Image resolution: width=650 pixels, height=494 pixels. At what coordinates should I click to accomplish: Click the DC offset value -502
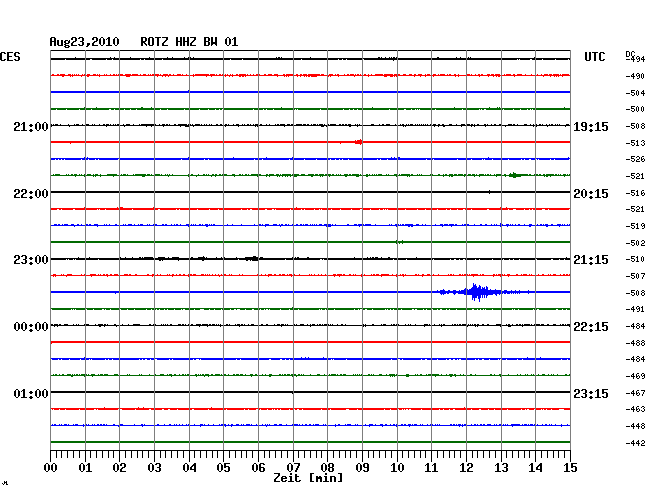pyautogui.click(x=635, y=243)
